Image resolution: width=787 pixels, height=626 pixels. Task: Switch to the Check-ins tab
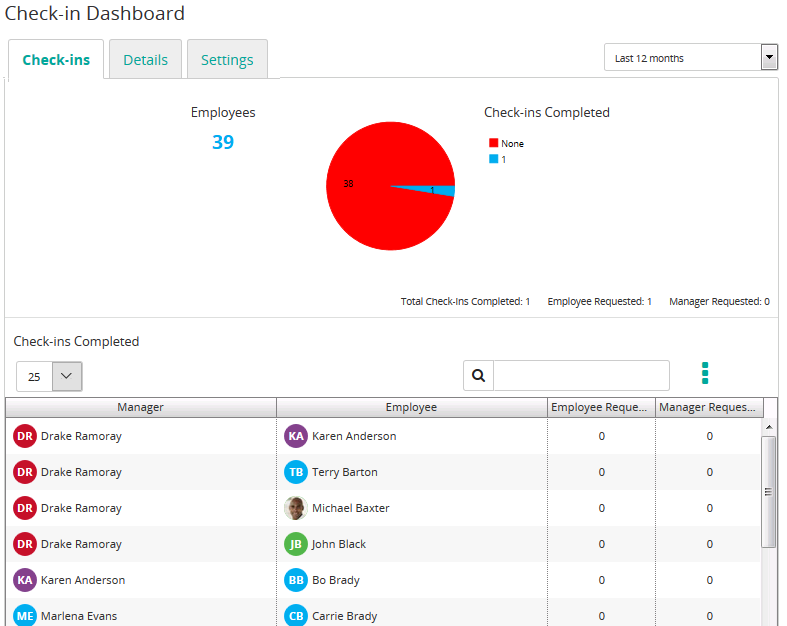(56, 60)
